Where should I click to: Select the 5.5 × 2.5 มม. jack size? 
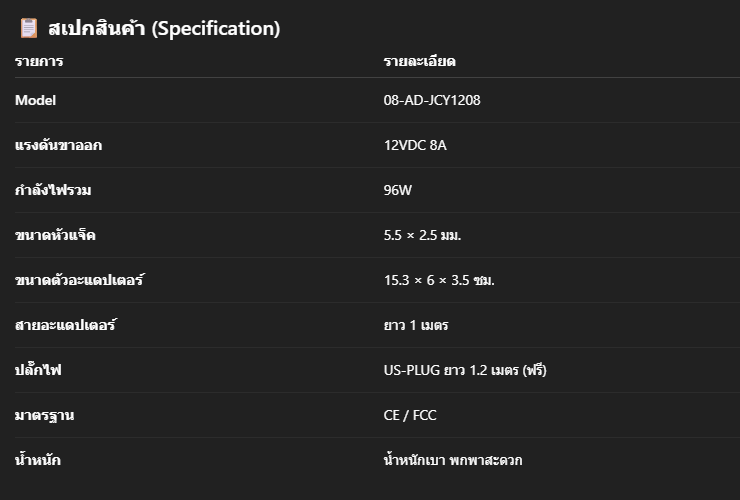point(422,235)
